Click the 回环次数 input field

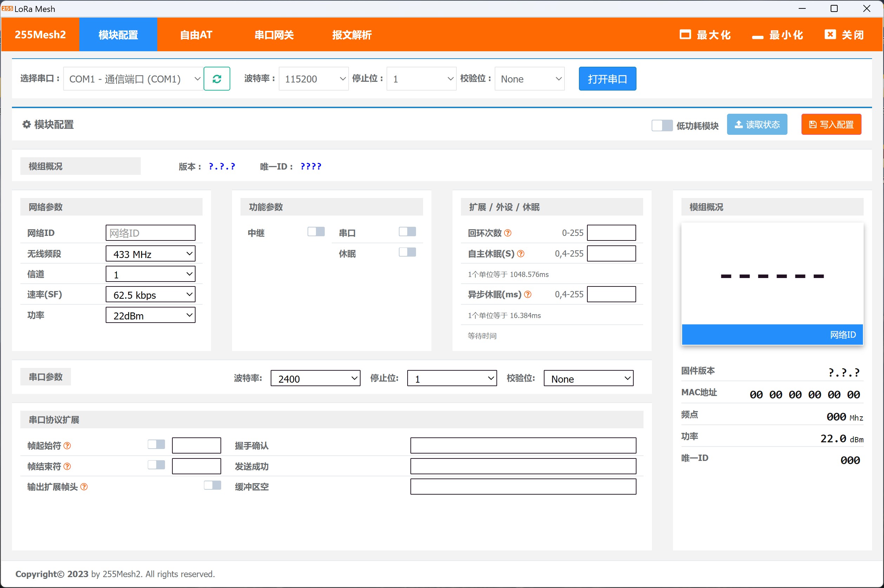(x=611, y=233)
